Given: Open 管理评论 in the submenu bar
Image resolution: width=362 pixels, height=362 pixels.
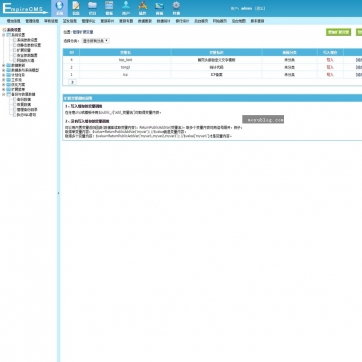Looking at the screenshot, I should (x=89, y=21).
